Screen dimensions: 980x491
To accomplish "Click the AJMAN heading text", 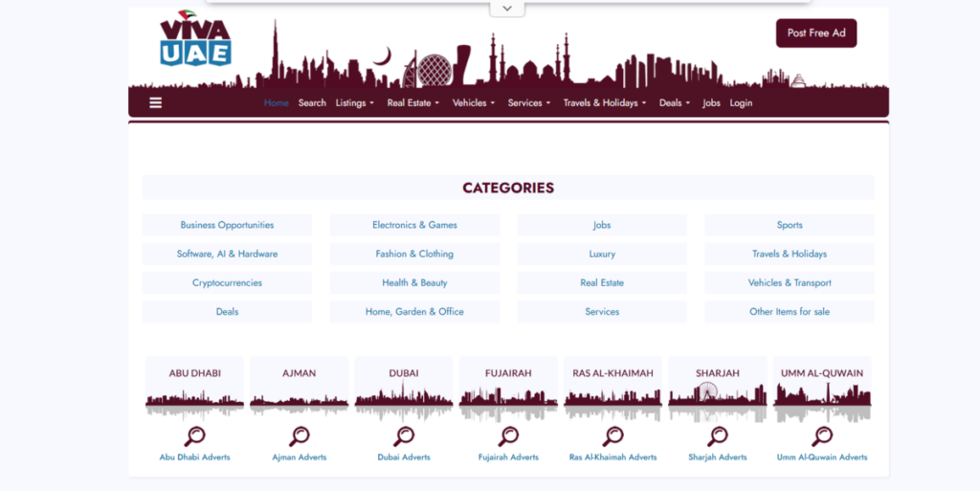I will coord(300,373).
